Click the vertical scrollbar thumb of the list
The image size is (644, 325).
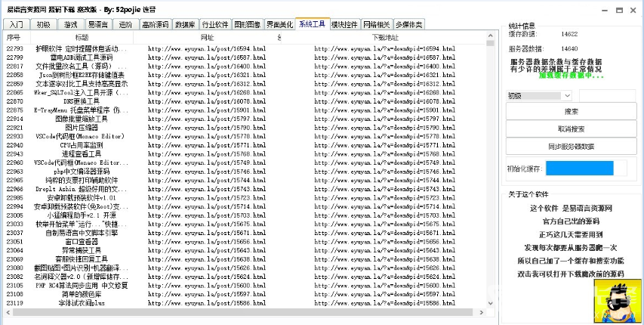(490, 43)
